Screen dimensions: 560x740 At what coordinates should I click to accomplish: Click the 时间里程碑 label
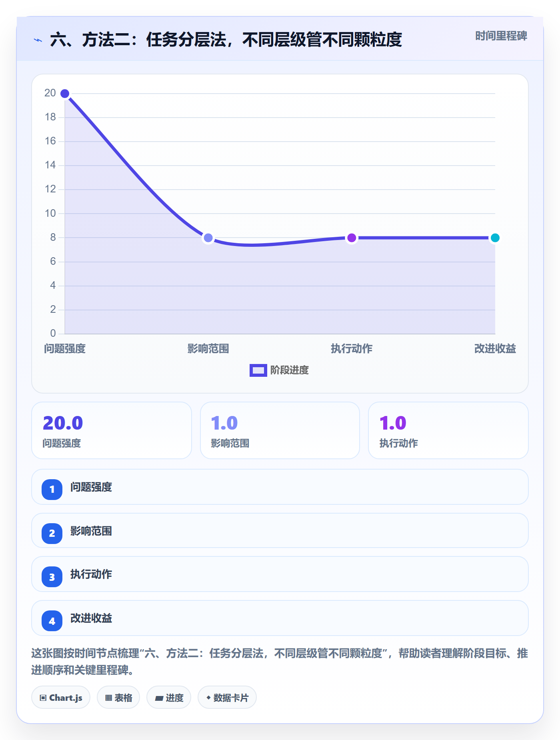pos(501,36)
